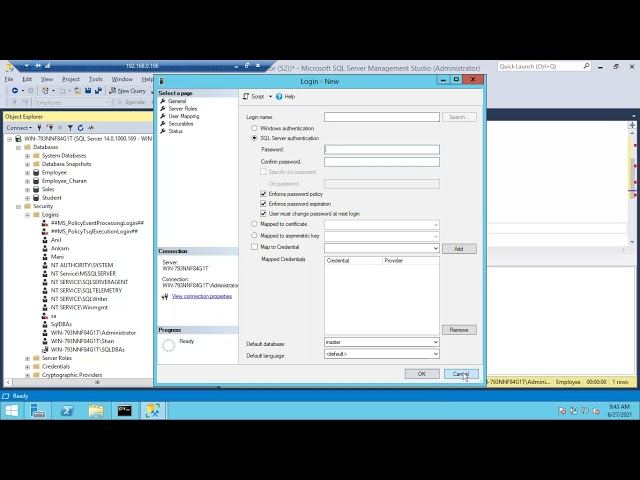The width and height of the screenshot is (640, 480).
Task: Open the User Mapping page
Action: (184, 116)
